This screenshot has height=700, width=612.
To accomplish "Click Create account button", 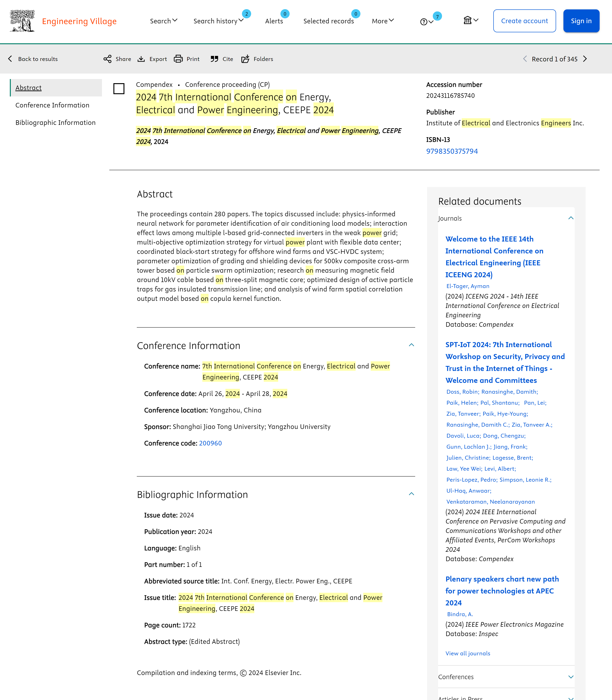I will coord(524,21).
